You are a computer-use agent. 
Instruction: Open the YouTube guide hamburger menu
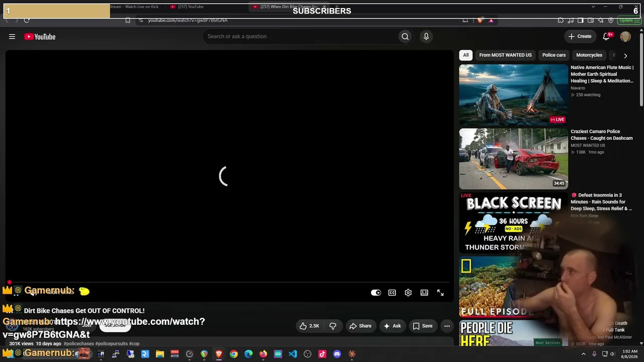click(12, 37)
